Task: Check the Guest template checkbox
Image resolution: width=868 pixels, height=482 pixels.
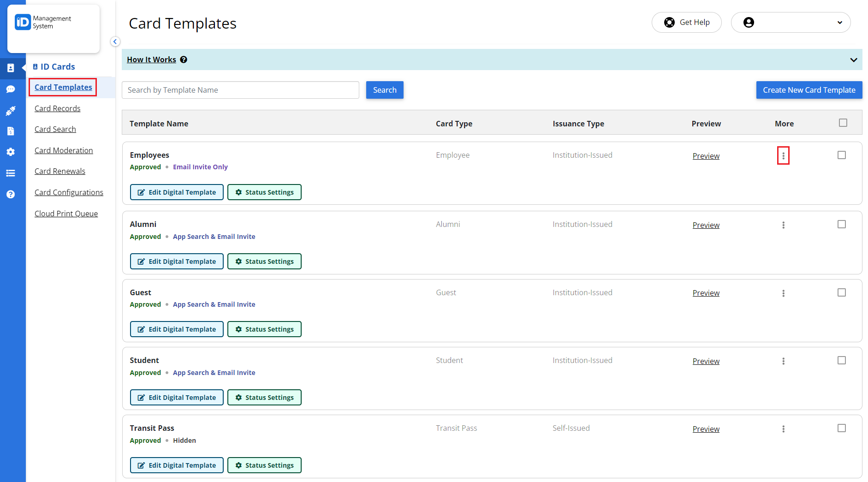Action: tap(842, 292)
